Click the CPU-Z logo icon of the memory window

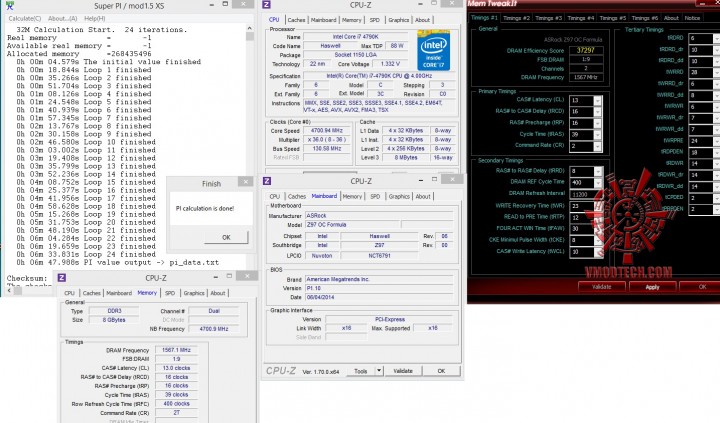(62, 277)
